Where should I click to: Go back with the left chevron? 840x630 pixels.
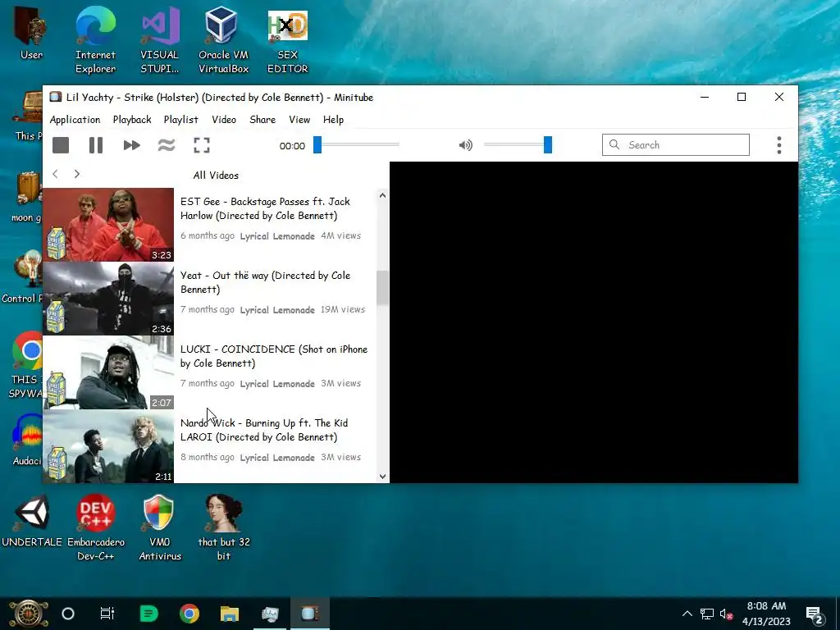tap(55, 174)
